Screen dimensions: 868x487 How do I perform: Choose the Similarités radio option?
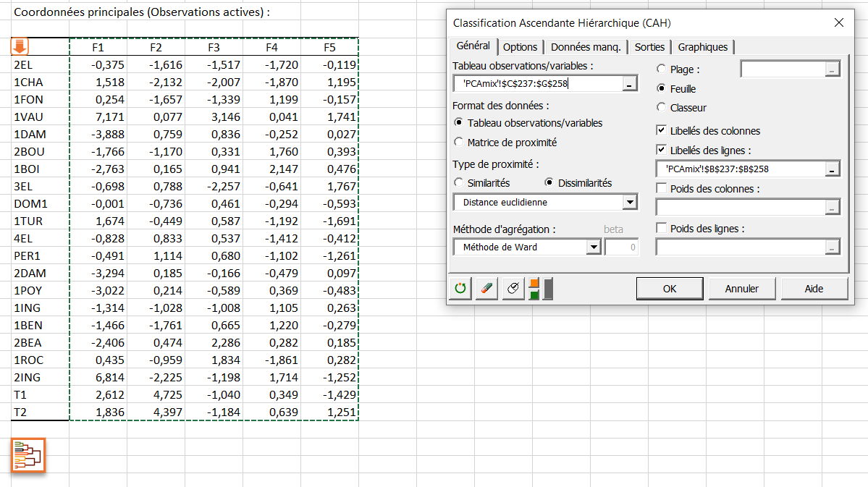tap(458, 183)
